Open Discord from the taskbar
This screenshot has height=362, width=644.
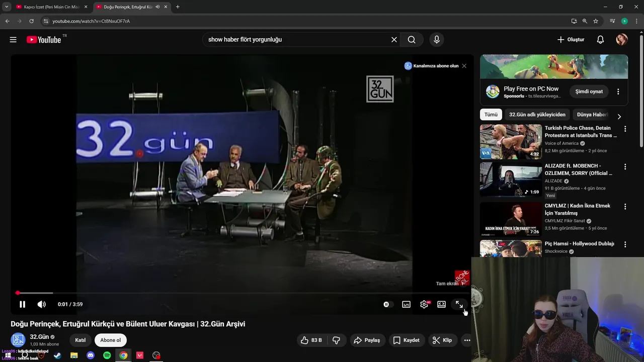91,355
